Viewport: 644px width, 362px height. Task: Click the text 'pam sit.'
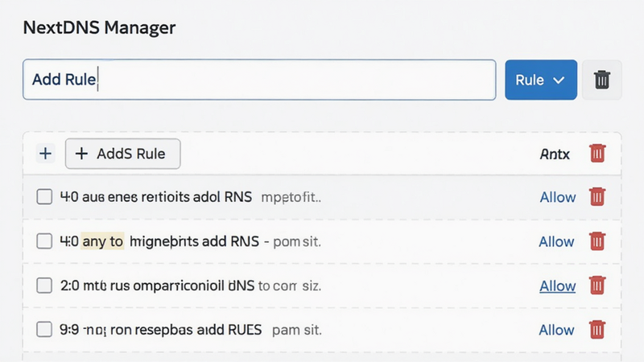296,330
